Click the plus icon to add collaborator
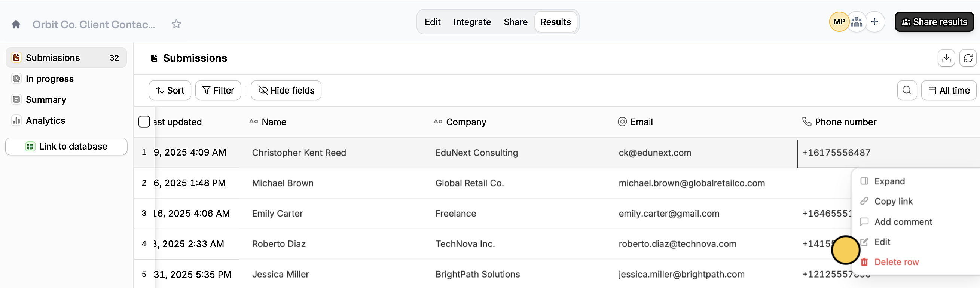Screen dimensions: 980x288 (x=874, y=22)
